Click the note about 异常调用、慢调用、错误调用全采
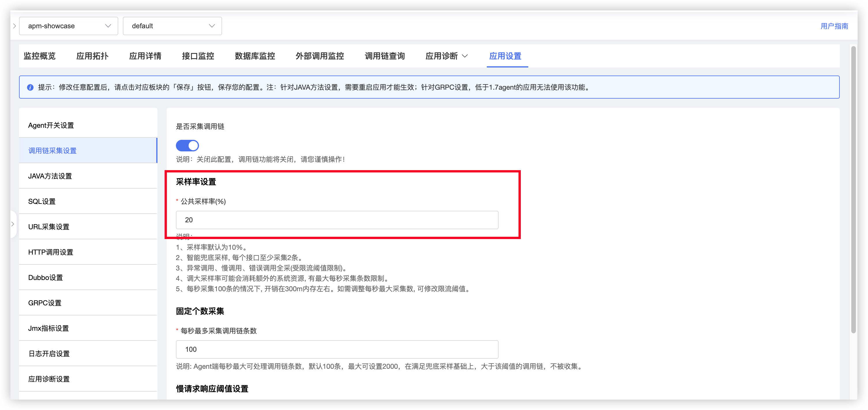 click(262, 268)
